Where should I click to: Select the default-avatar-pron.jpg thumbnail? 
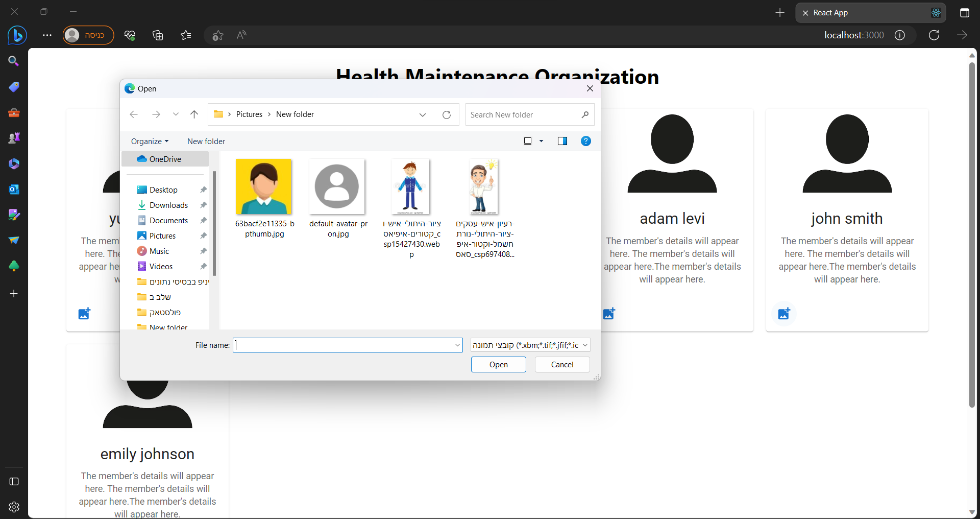click(x=337, y=187)
